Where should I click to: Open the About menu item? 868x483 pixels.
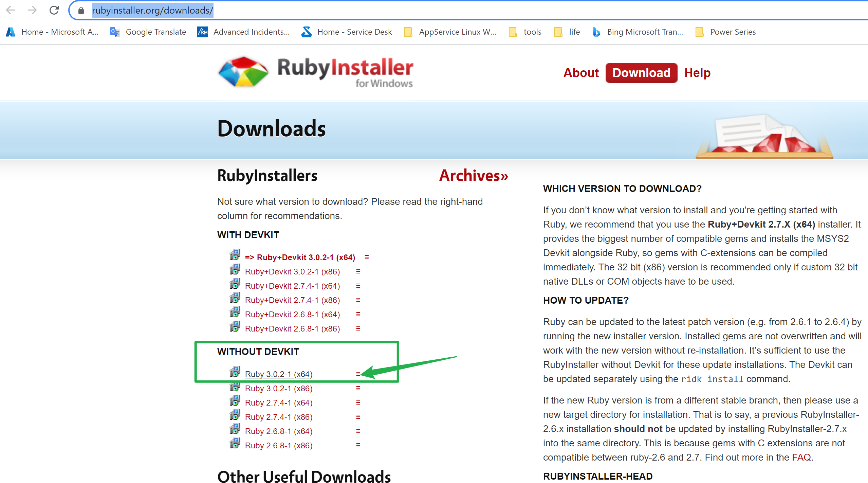581,73
